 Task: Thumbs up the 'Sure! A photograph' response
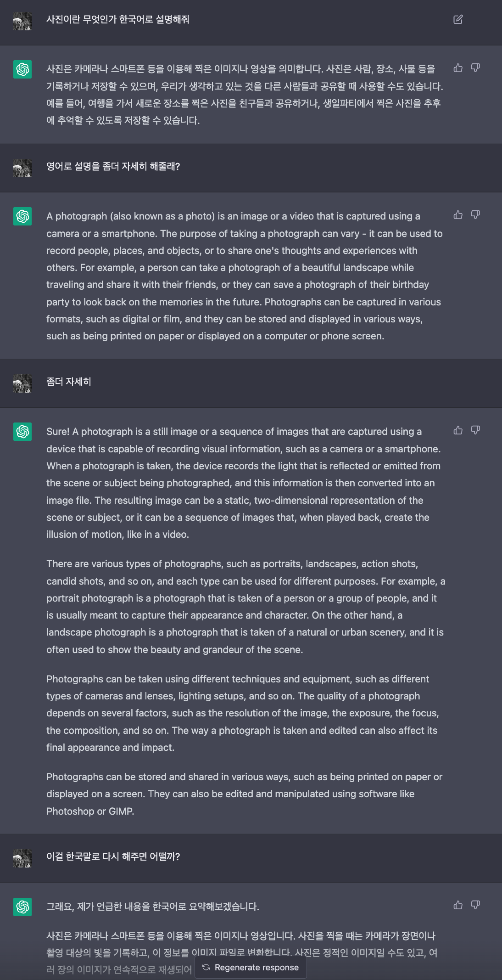pos(458,430)
